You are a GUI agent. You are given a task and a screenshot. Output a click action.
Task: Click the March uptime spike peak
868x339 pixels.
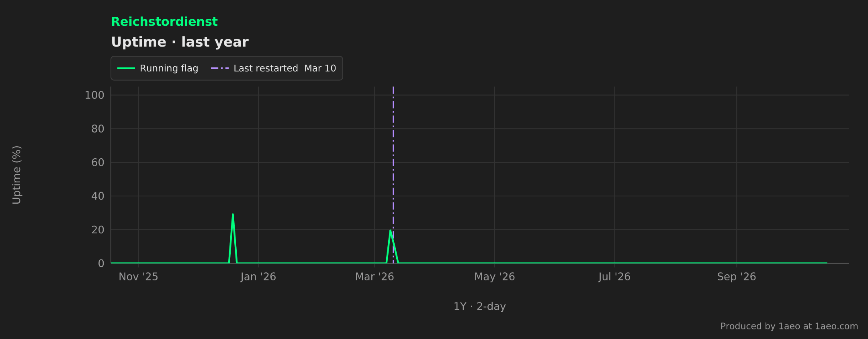390,231
